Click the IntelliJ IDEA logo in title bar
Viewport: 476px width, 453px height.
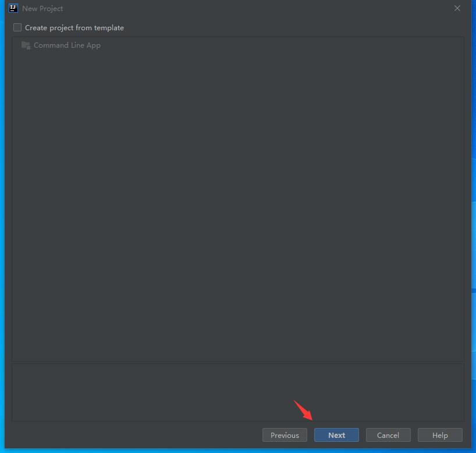pos(13,9)
